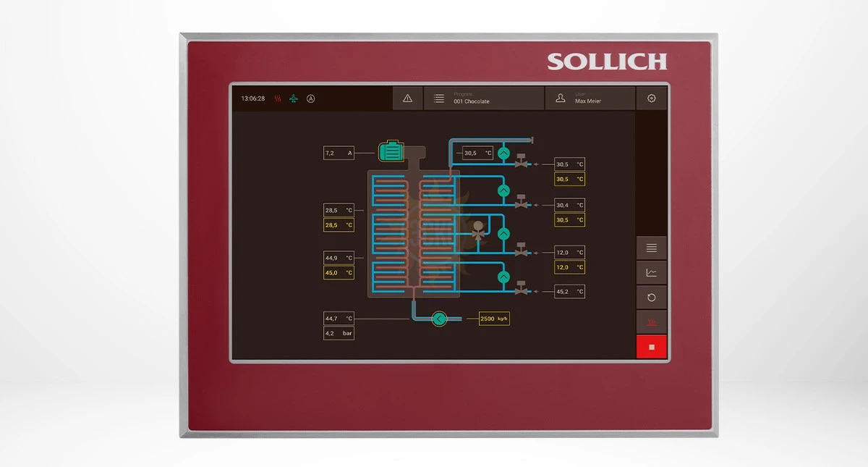
Task: Open the trend chart view
Action: point(652,272)
